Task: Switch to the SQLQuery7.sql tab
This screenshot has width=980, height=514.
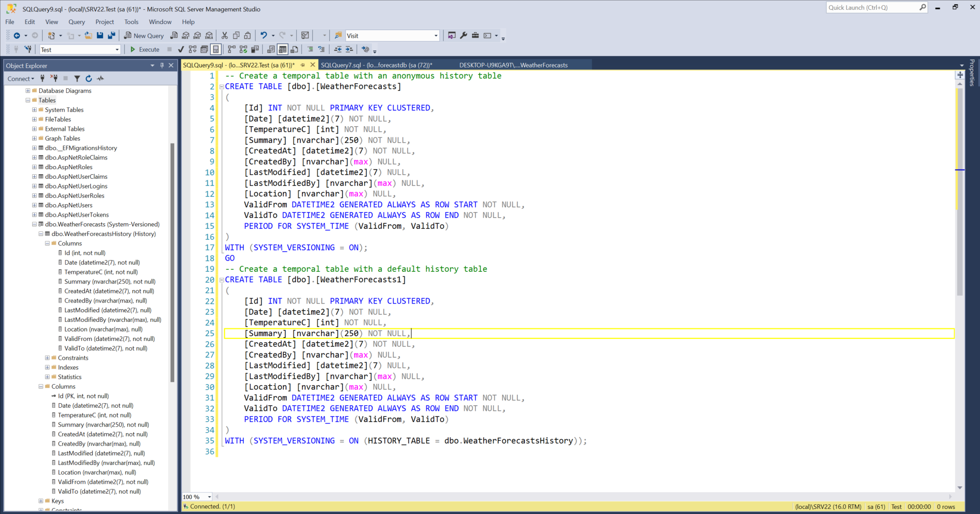Action: click(376, 65)
